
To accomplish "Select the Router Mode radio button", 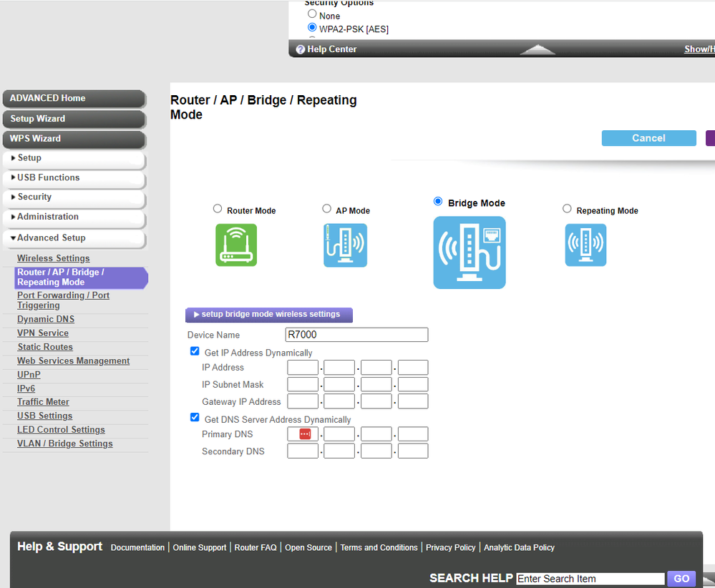I will (x=217, y=208).
